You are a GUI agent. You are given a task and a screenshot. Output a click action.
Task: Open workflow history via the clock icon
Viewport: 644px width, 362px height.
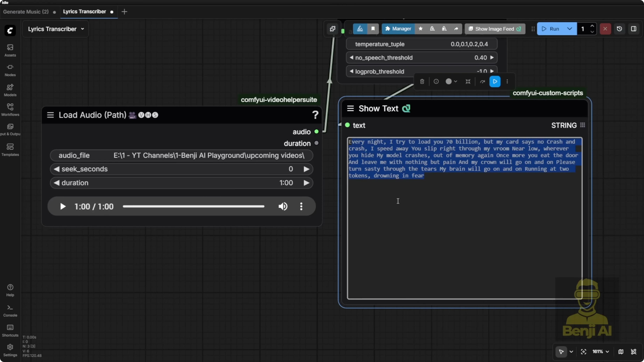click(619, 29)
